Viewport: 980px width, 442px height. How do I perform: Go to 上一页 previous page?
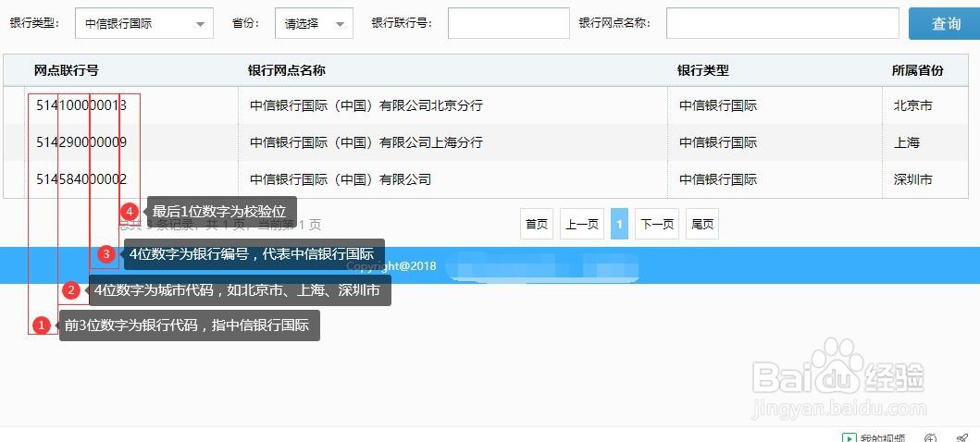[x=582, y=224]
